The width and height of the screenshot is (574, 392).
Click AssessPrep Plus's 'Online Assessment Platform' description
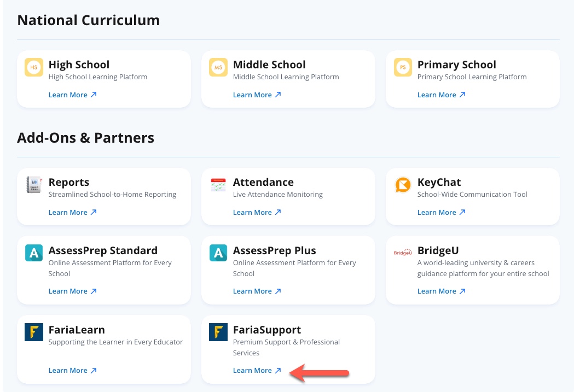click(x=294, y=268)
